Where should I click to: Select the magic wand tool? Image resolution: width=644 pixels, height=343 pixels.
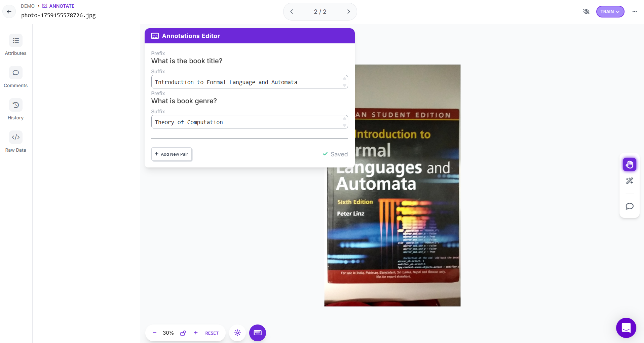click(630, 181)
